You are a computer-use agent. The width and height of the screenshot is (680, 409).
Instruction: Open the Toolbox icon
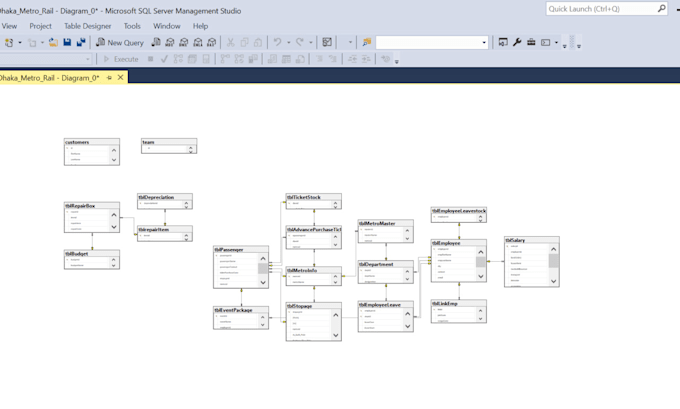click(531, 42)
